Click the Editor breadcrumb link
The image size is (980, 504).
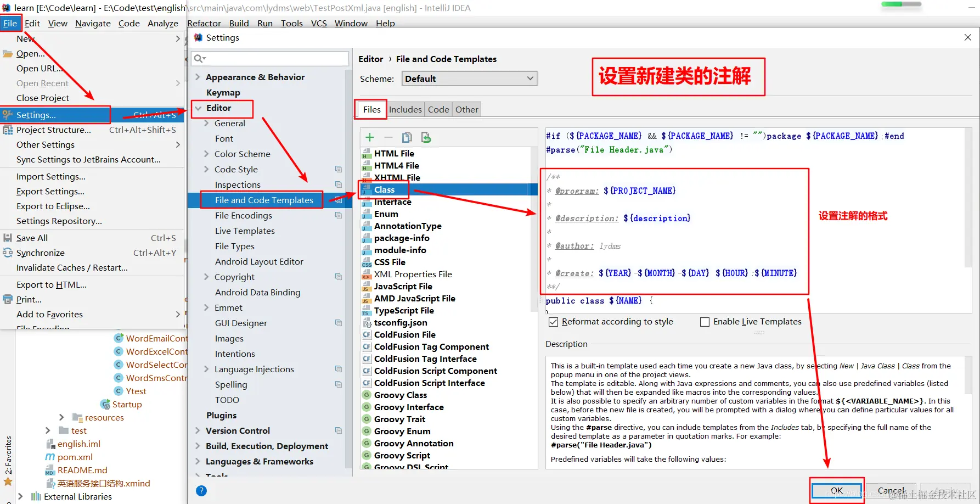tap(370, 59)
